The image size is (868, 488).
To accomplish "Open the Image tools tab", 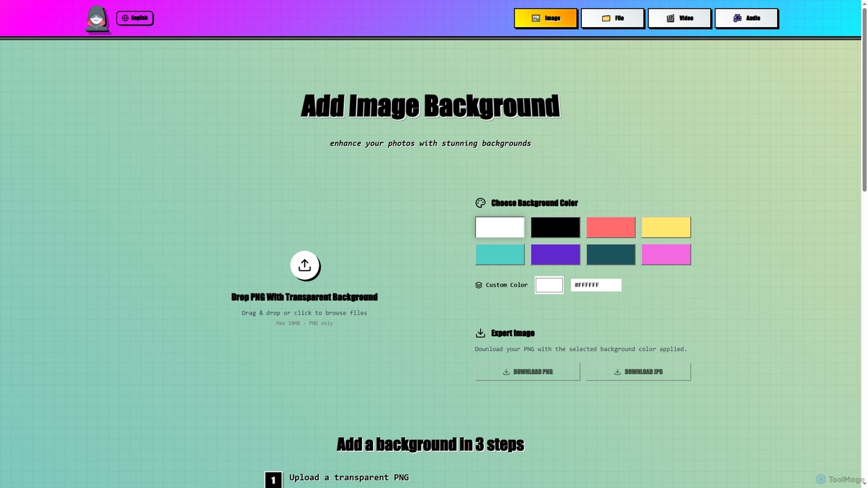I will (545, 18).
